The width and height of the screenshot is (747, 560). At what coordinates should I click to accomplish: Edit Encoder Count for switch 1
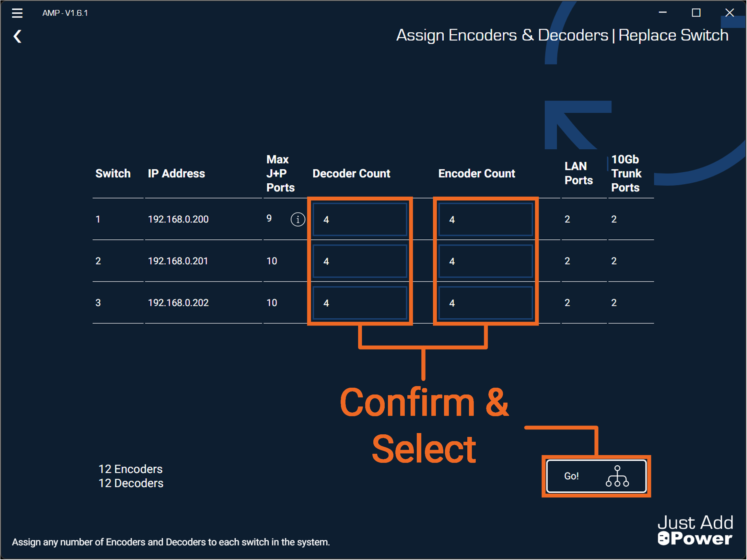click(x=485, y=219)
